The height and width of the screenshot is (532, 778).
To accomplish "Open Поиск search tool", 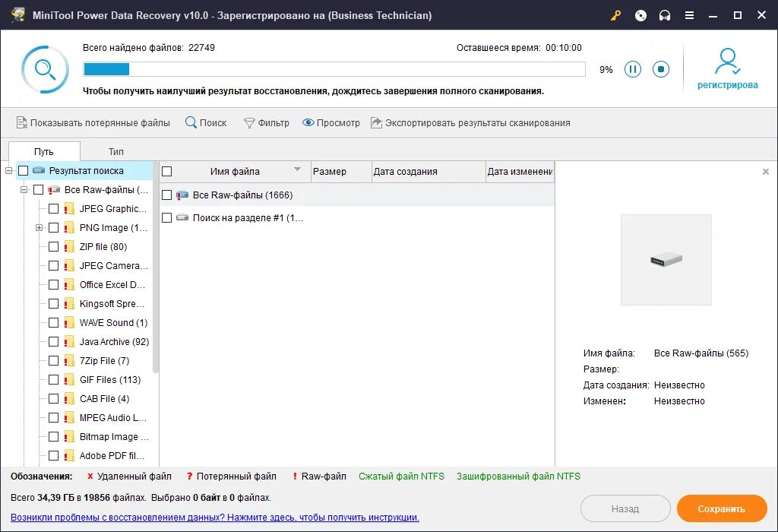I will 205,122.
